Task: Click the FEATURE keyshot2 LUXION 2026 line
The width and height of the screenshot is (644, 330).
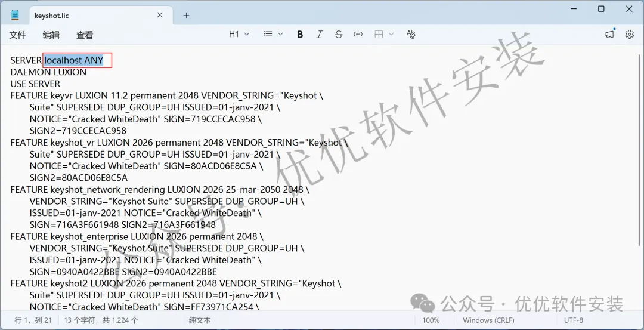Action: [x=176, y=284]
